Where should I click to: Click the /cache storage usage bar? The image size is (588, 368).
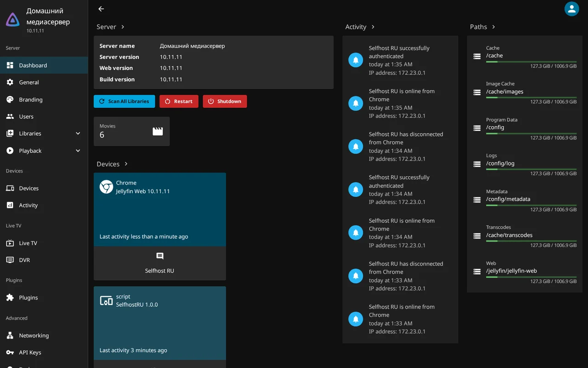531,62
